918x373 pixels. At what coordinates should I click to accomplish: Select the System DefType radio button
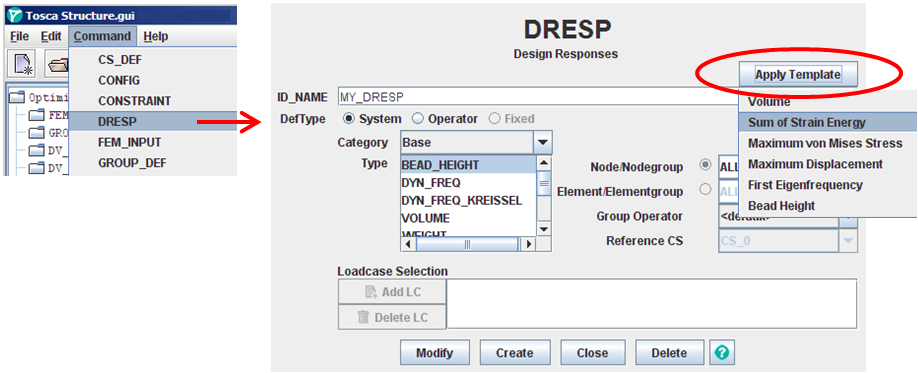350,119
